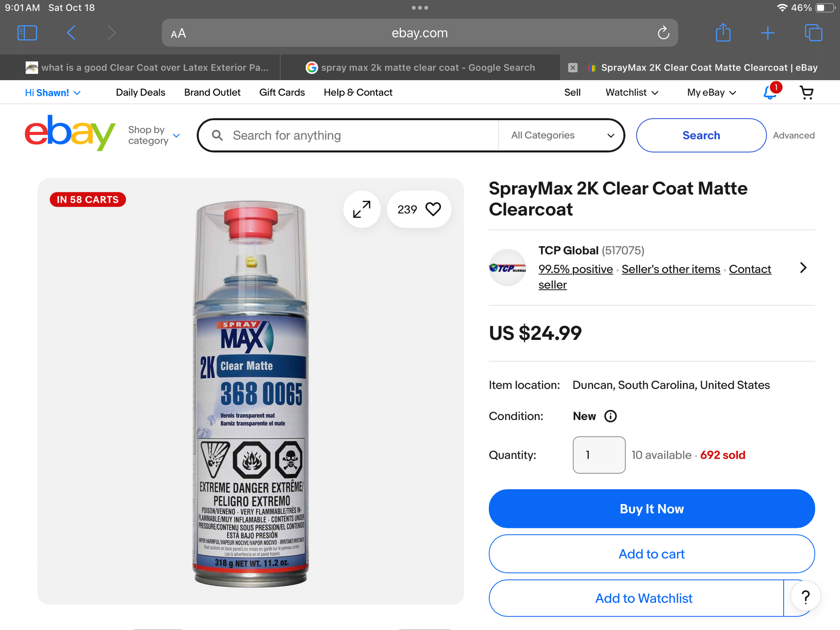Expand the product image fullscreen
This screenshot has width=840, height=630.
click(x=362, y=209)
